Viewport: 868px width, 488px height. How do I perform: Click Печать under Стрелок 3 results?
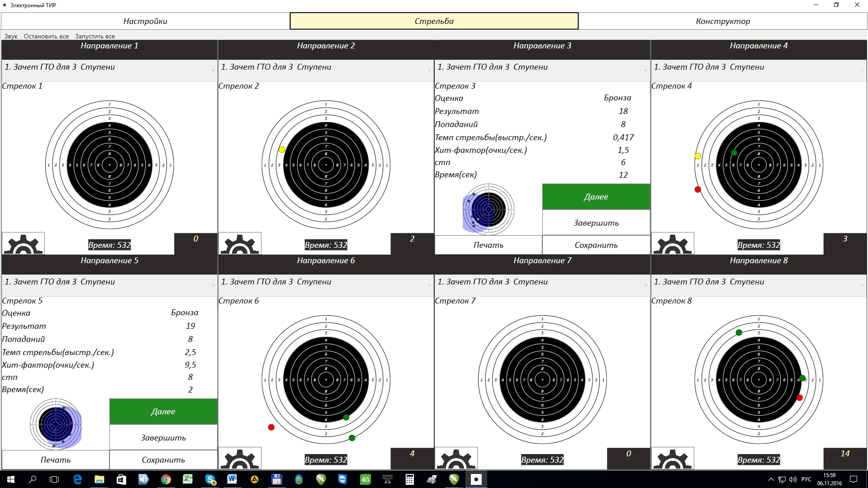coord(488,245)
